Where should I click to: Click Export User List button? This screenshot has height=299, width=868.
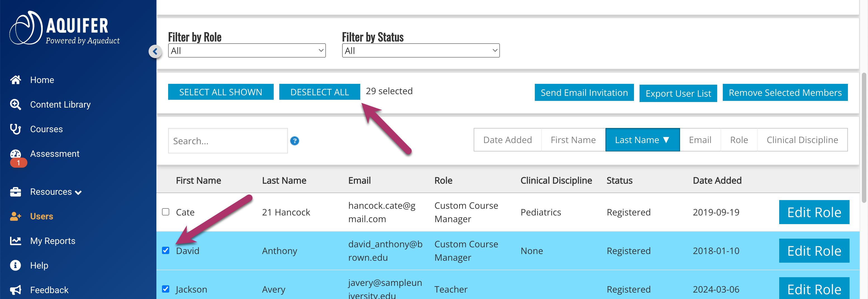[678, 93]
